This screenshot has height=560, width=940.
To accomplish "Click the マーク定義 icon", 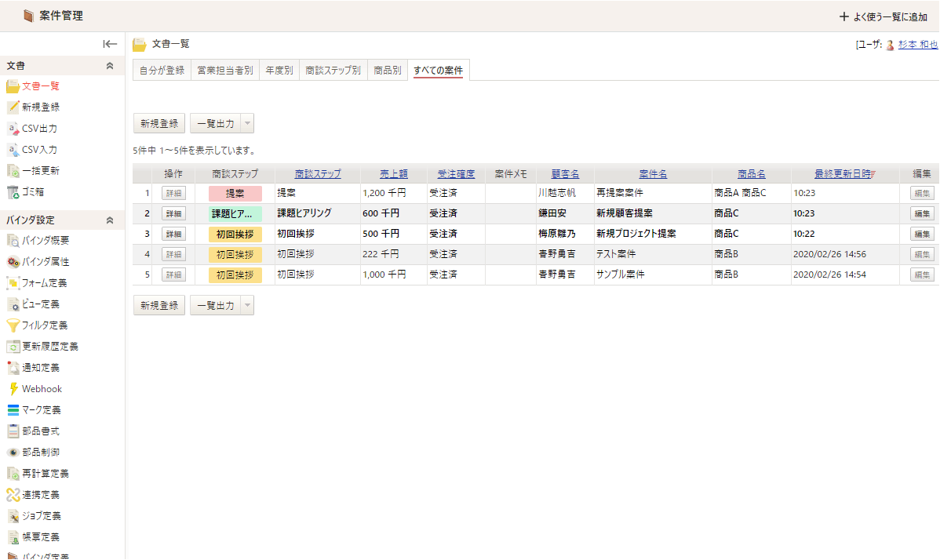I will tap(13, 410).
